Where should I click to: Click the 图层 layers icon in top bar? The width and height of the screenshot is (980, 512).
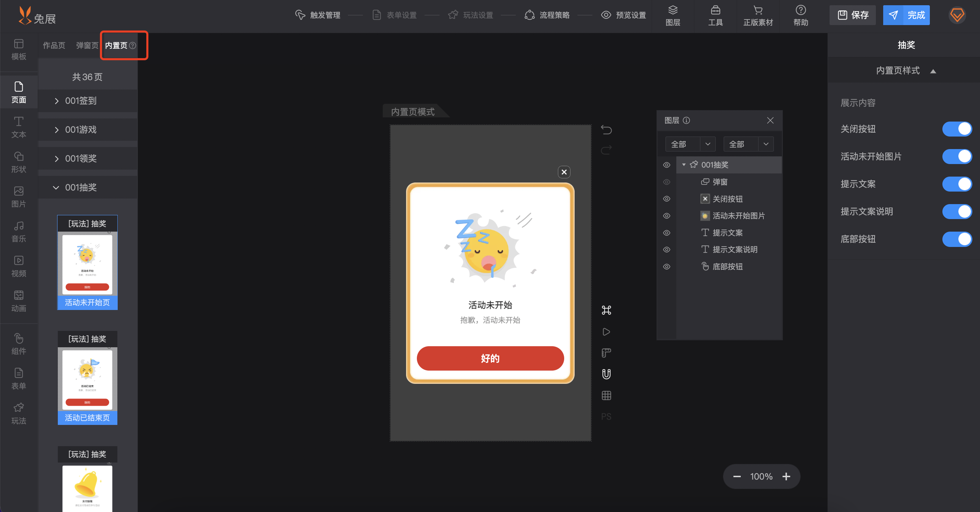672,16
